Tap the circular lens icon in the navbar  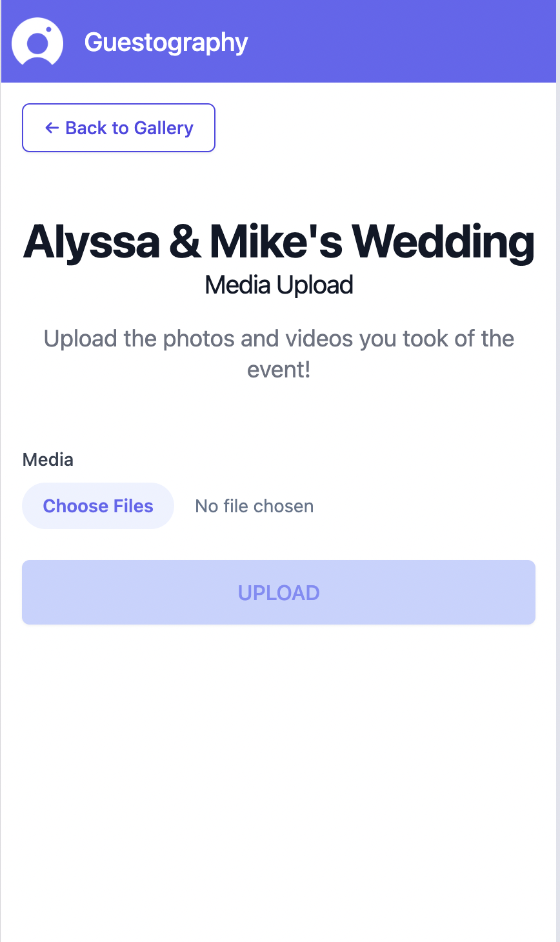pyautogui.click(x=37, y=41)
